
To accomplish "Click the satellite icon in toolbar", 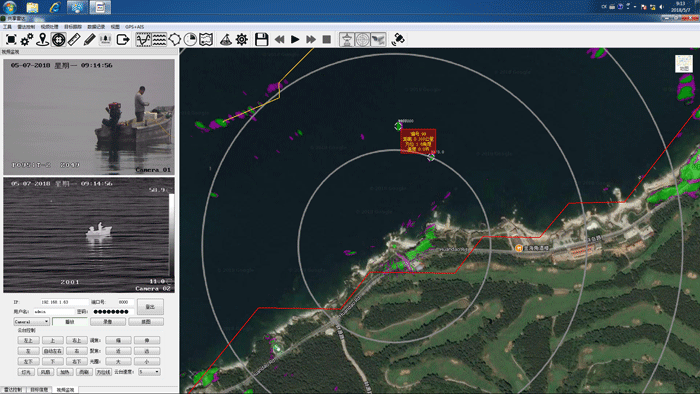I will pos(398,40).
